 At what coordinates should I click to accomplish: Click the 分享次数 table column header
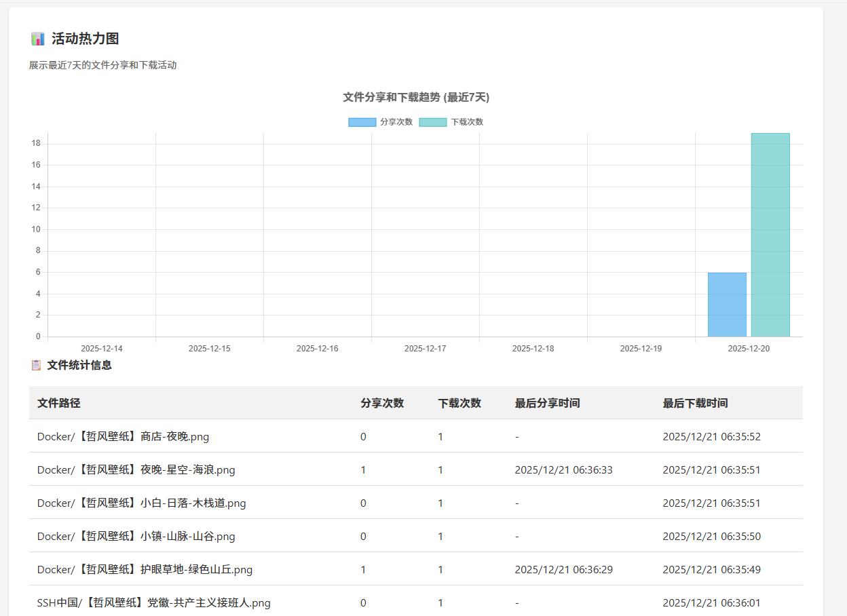point(382,403)
